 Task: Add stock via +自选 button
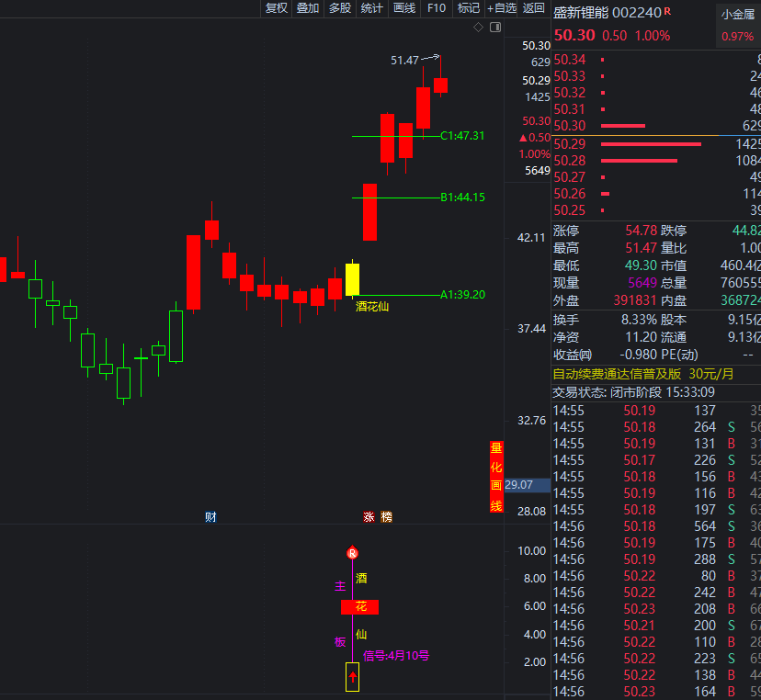point(502,8)
